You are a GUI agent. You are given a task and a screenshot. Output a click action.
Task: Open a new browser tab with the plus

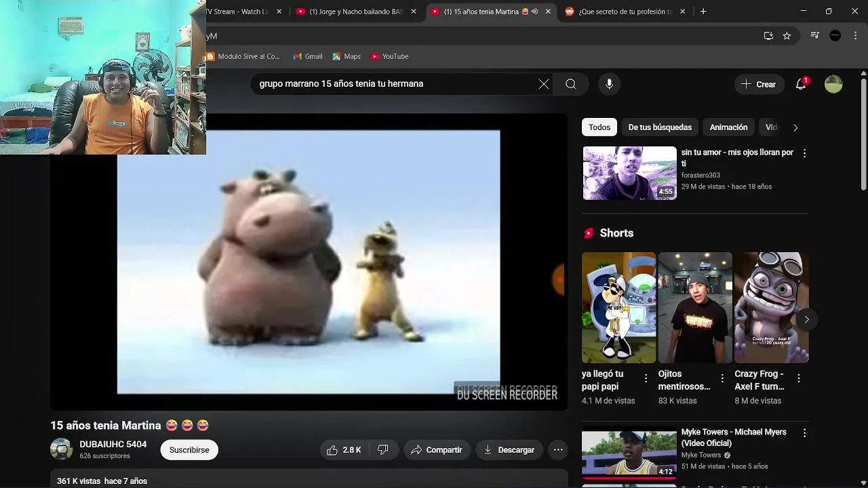703,12
